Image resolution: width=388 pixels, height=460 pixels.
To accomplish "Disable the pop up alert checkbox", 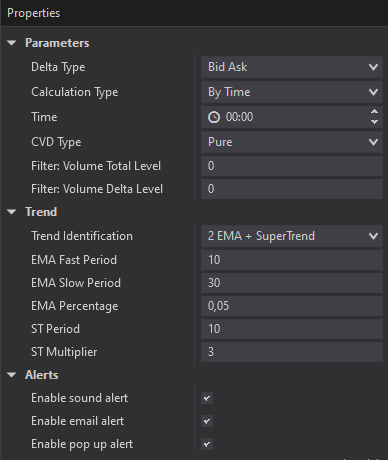I will point(207,444).
